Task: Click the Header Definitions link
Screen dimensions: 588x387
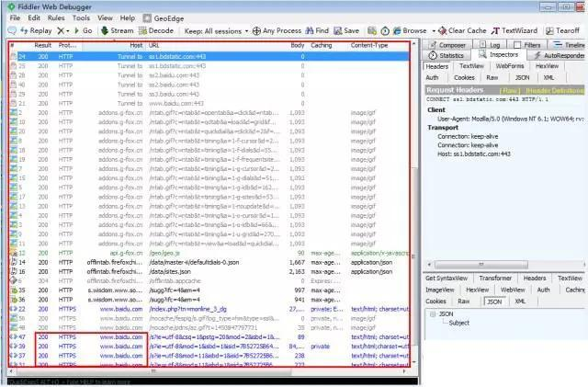Action: [555, 90]
